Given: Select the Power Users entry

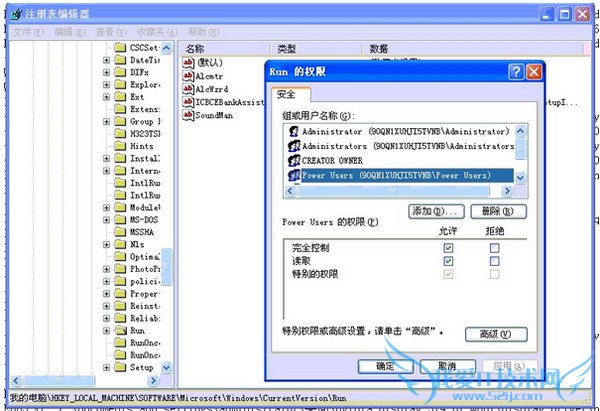Looking at the screenshot, I should 407,176.
